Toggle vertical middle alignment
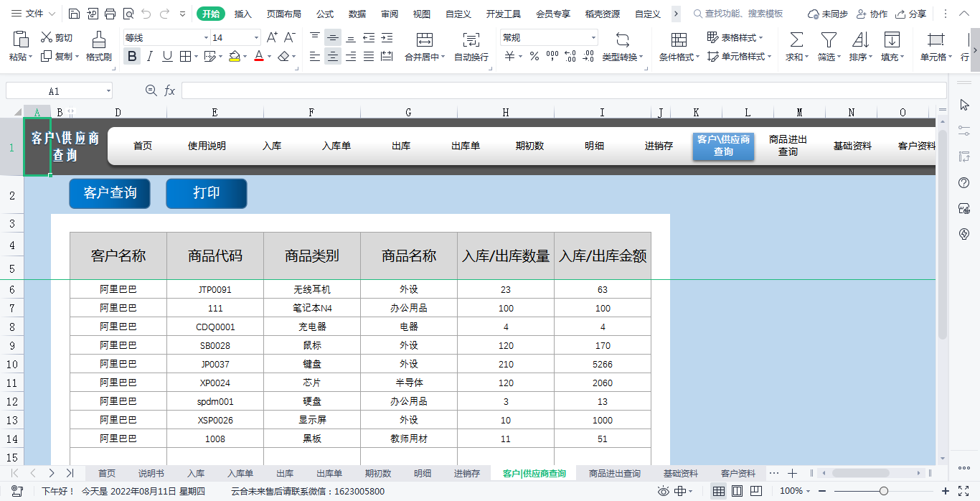The image size is (980, 501). coord(333,37)
